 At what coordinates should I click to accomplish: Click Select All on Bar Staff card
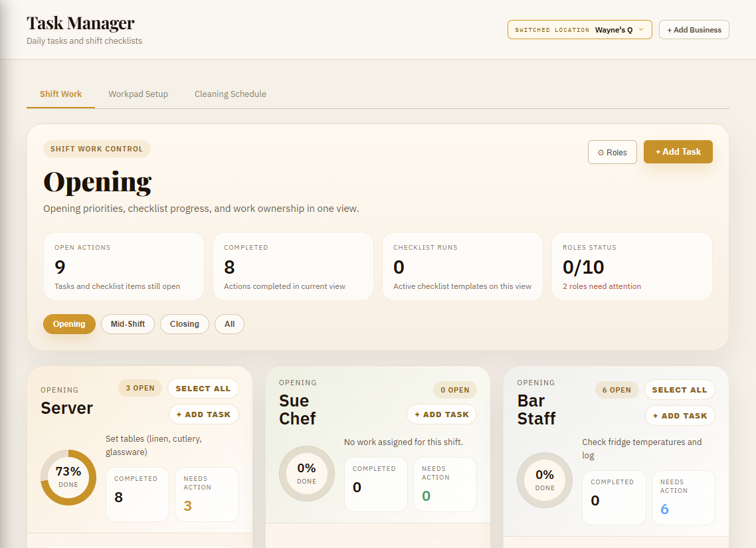pyautogui.click(x=680, y=390)
